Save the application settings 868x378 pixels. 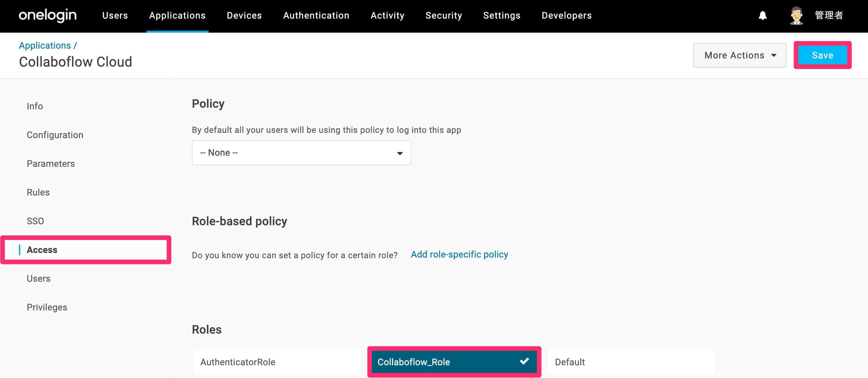[x=822, y=55]
